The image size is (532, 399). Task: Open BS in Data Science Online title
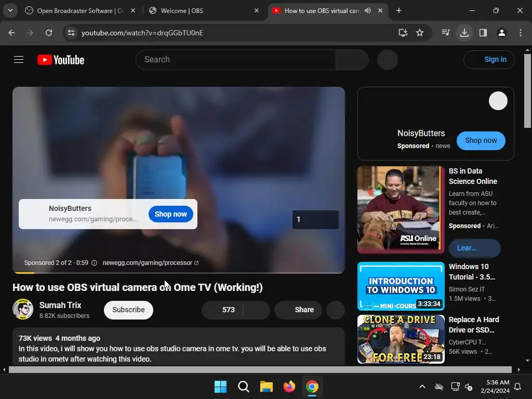click(473, 176)
